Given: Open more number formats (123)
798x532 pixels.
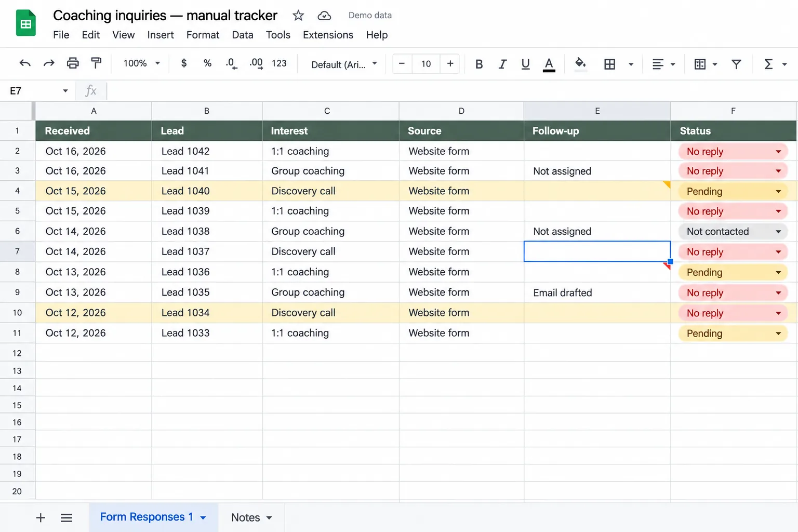Looking at the screenshot, I should (x=279, y=63).
